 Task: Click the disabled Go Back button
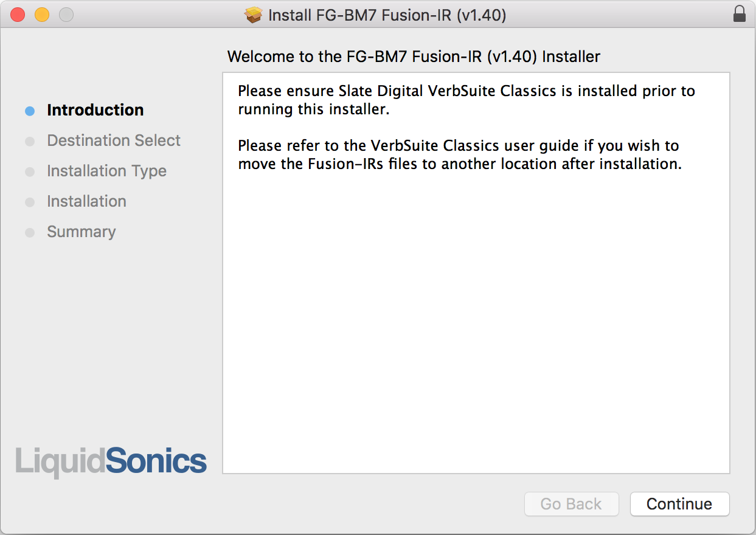point(571,504)
